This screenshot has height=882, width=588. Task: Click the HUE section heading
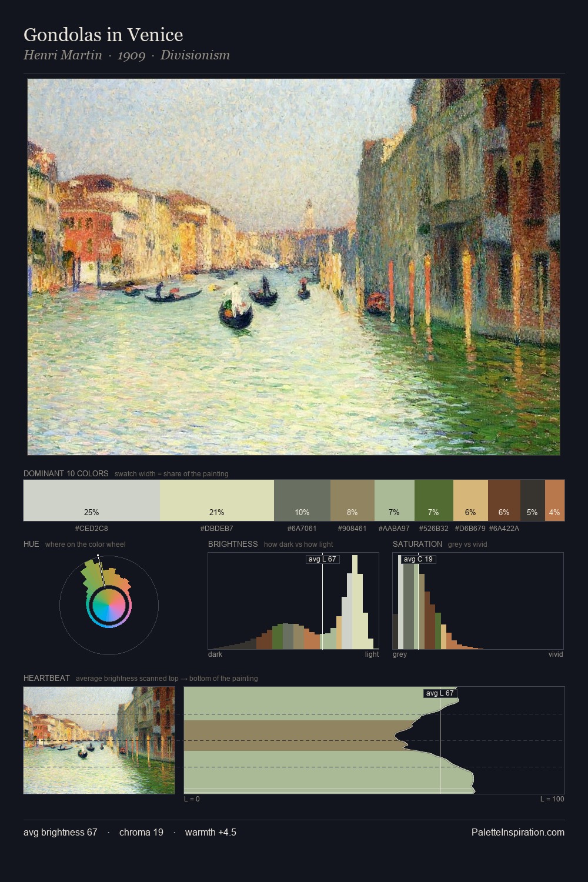[31, 544]
